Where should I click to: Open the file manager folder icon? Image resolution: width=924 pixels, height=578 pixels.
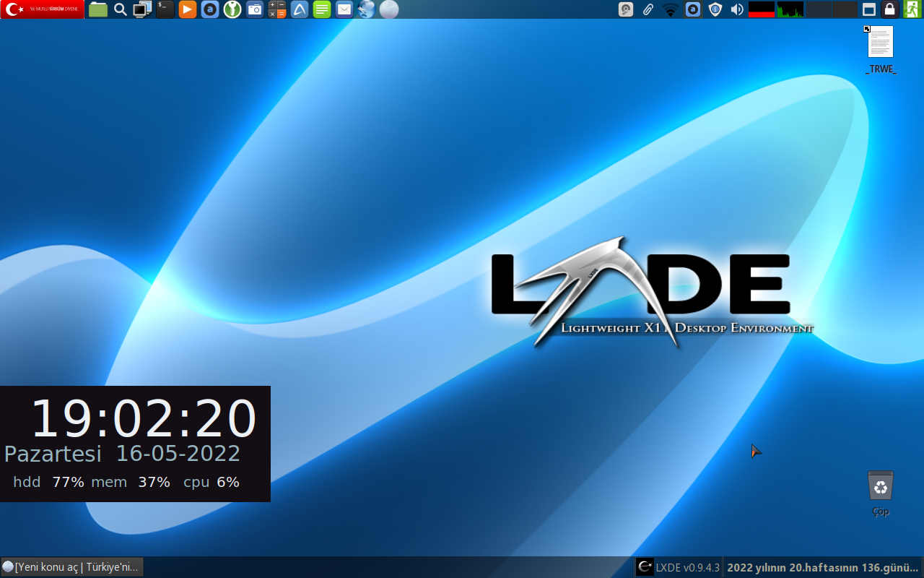[x=98, y=9]
